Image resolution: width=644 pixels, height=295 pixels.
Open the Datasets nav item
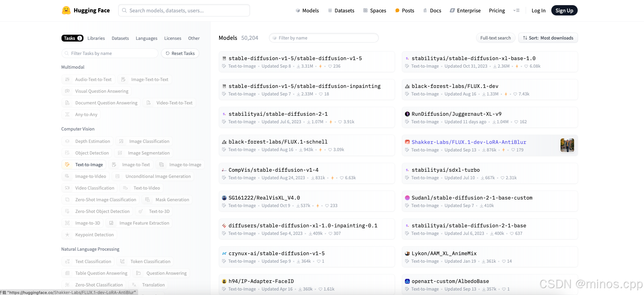pyautogui.click(x=341, y=11)
